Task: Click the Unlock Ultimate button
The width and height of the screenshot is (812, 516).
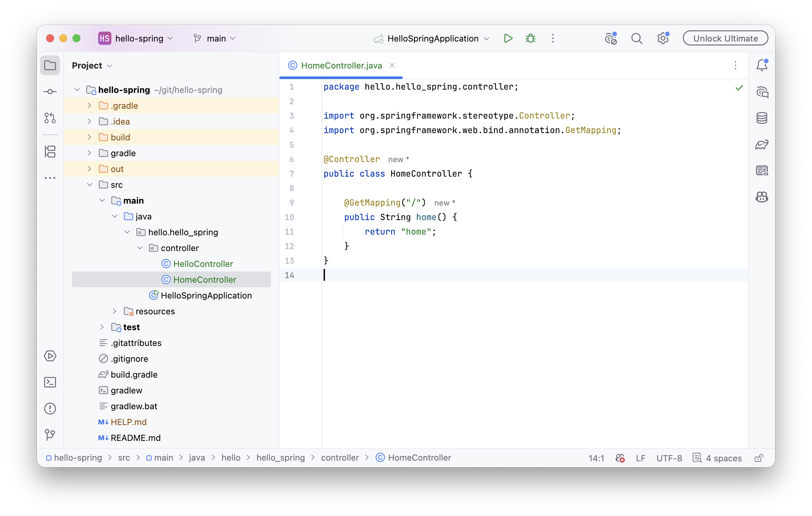Action: (725, 39)
